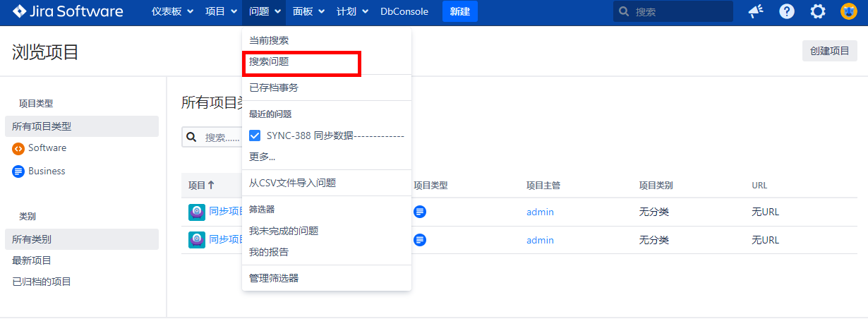This screenshot has height=319, width=868.
Task: Select 管理筛选器 in the menu
Action: [x=274, y=278]
